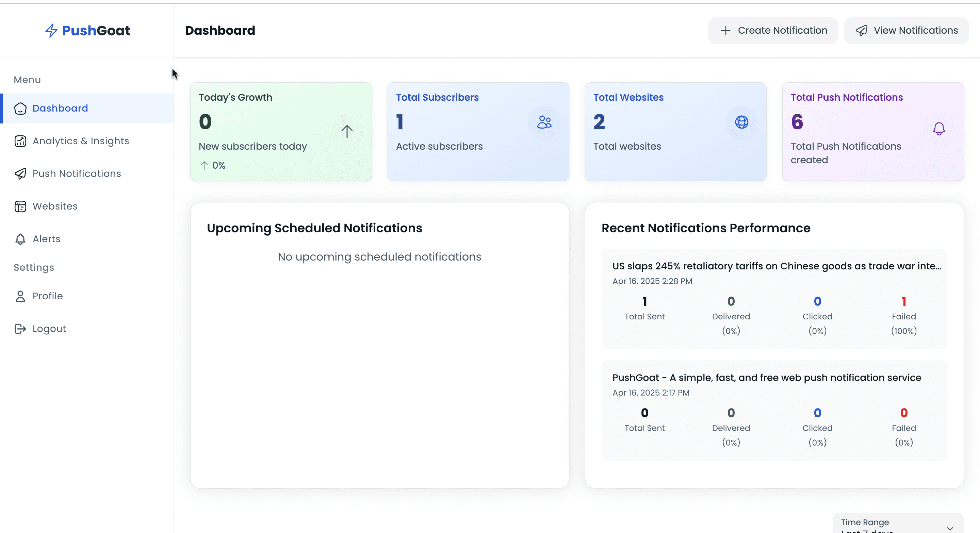Screen dimensions: 980x533
Task: Click the Websites sidebar icon
Action: [x=20, y=206]
